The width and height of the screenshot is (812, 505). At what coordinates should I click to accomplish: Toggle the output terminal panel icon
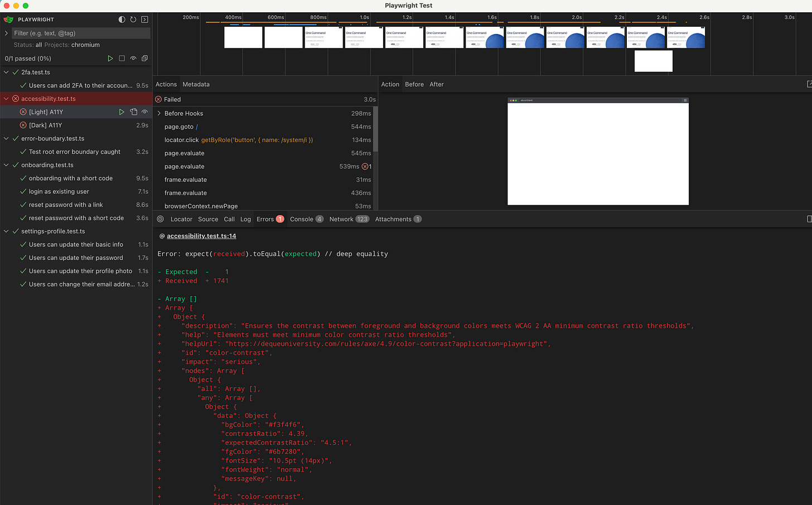[144, 20]
